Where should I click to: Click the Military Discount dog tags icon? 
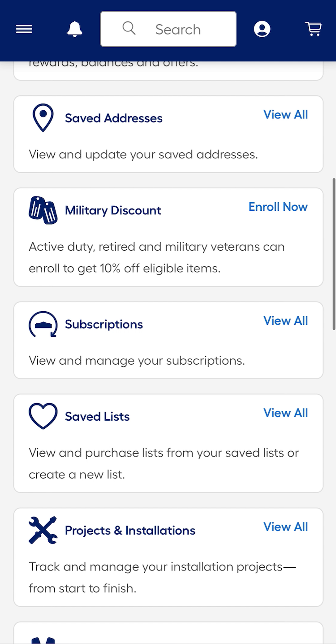(43, 210)
